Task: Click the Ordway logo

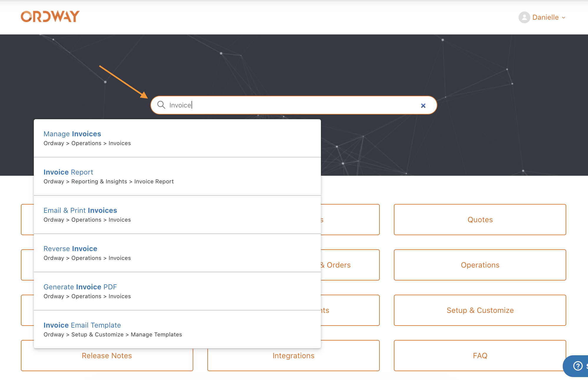Action: 50,17
